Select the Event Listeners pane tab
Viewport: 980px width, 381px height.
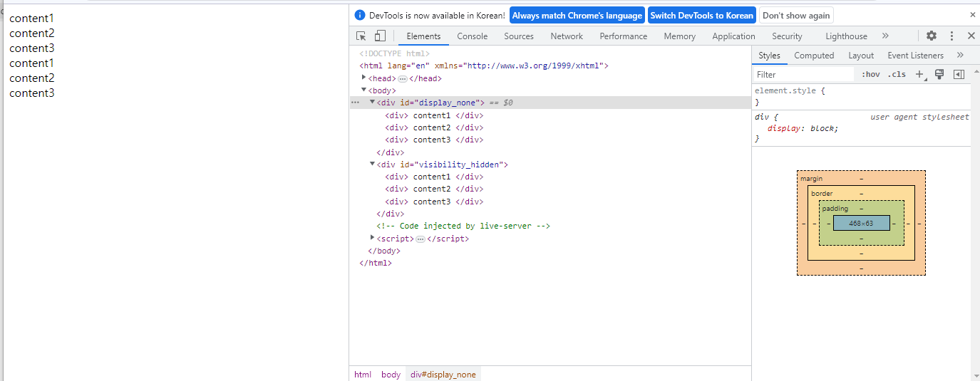(x=915, y=55)
